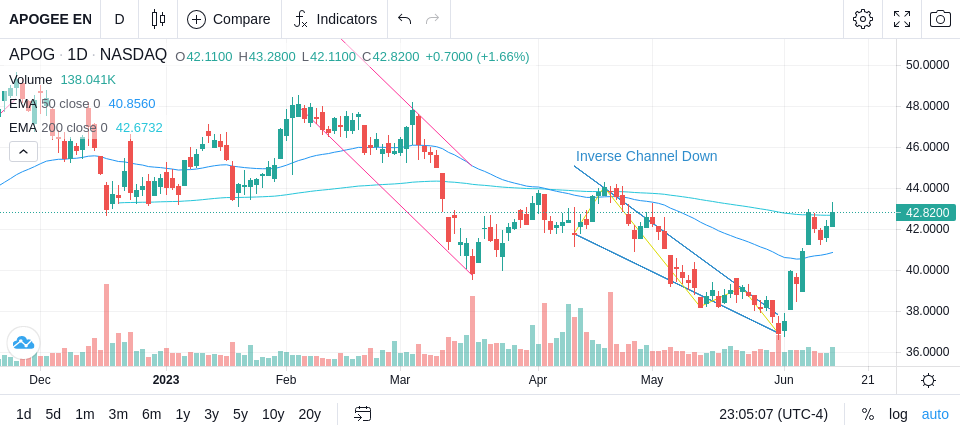Select the 3y time range
Viewport: 960px width, 433px height.
[x=211, y=414]
